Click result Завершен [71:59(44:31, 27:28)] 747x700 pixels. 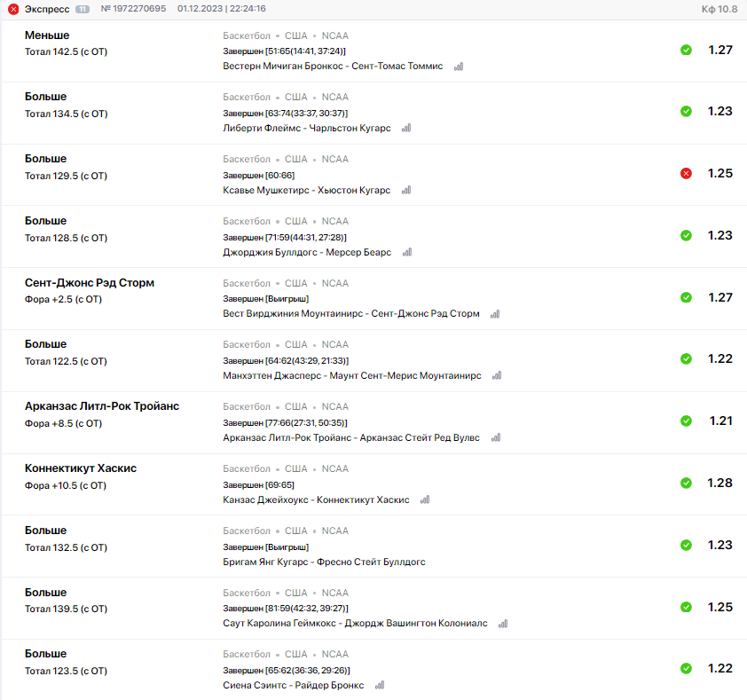[x=285, y=237]
